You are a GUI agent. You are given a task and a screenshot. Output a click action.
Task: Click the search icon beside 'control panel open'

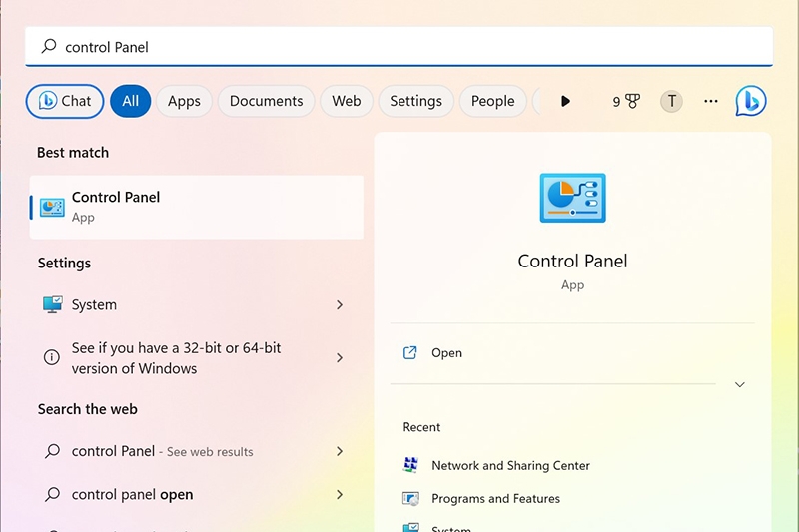coord(52,494)
